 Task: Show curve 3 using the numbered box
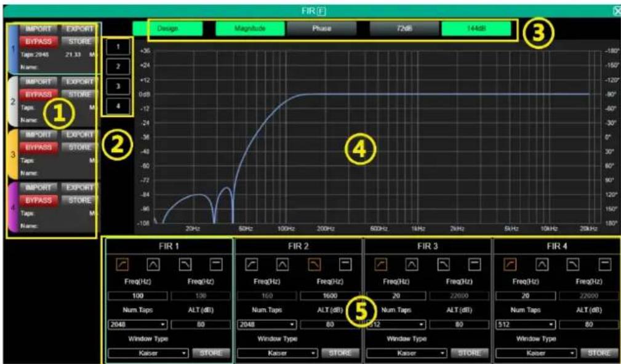coord(118,86)
